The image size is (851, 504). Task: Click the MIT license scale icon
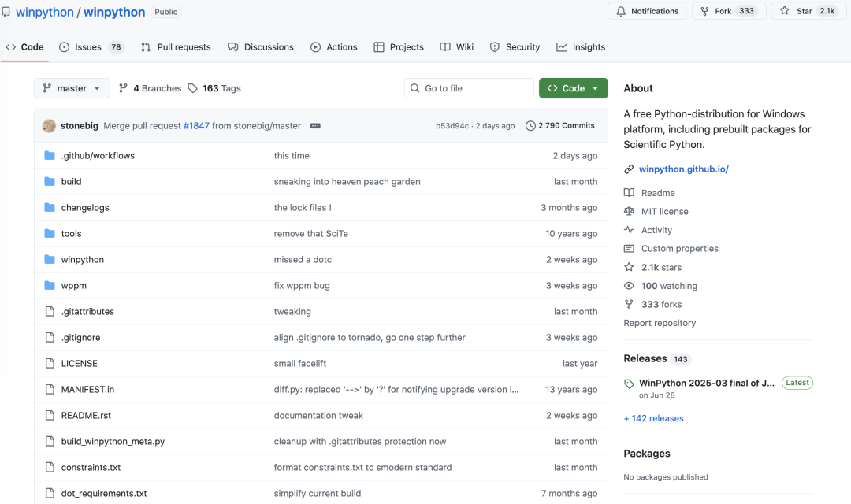point(629,211)
